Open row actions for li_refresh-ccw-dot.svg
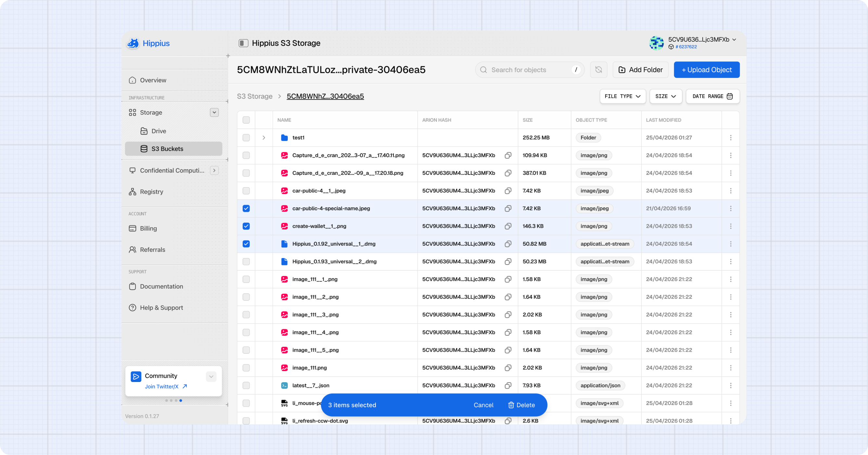The image size is (868, 455). click(x=731, y=421)
